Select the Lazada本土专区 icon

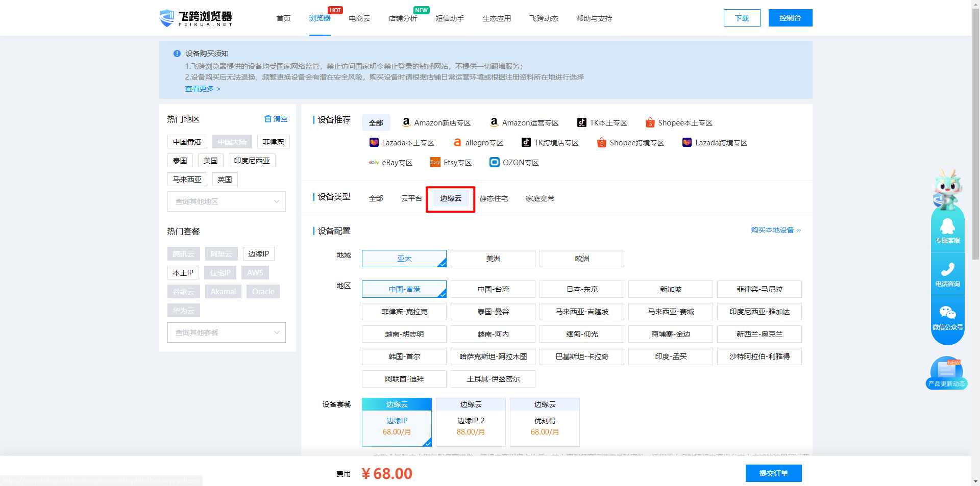coord(374,142)
